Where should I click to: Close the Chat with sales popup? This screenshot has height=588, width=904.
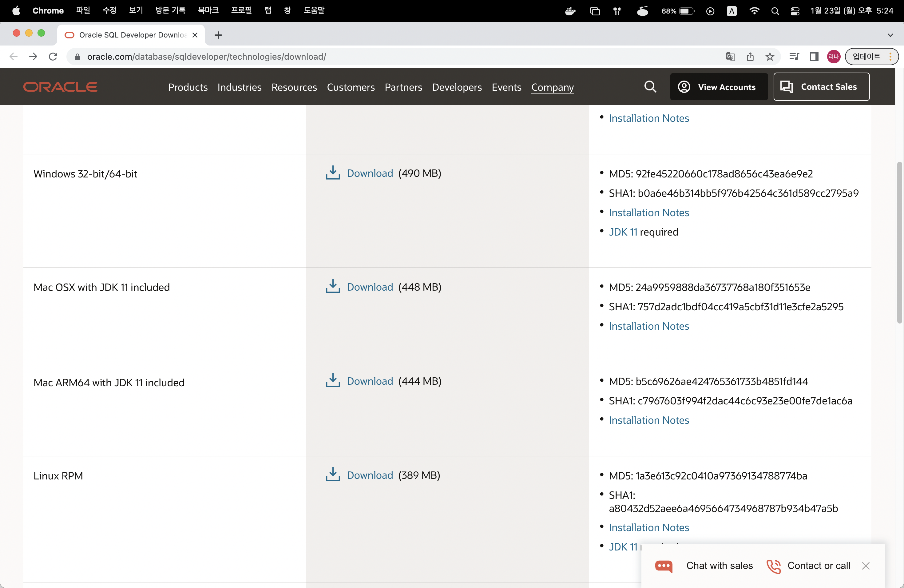tap(866, 566)
